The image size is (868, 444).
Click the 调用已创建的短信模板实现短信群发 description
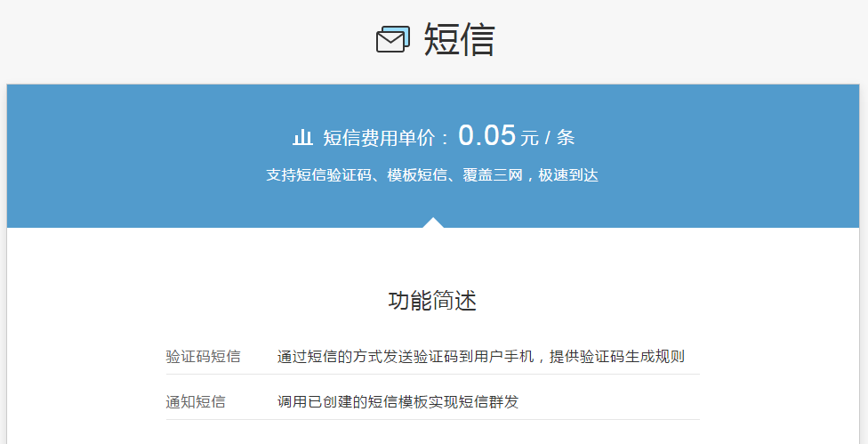pos(398,402)
